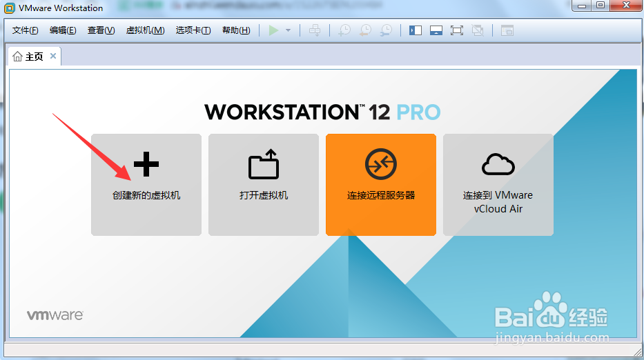
Task: Click the console view toolbar icon
Action: 507,30
